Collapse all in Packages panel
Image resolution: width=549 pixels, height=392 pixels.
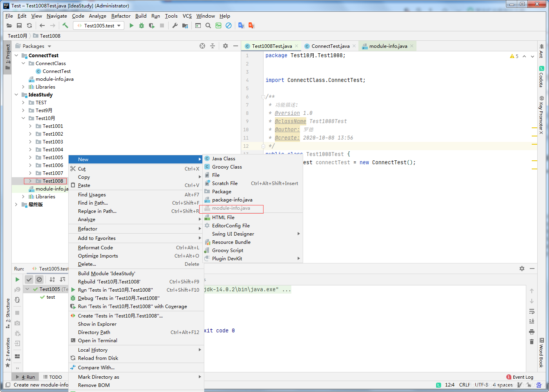[213, 46]
